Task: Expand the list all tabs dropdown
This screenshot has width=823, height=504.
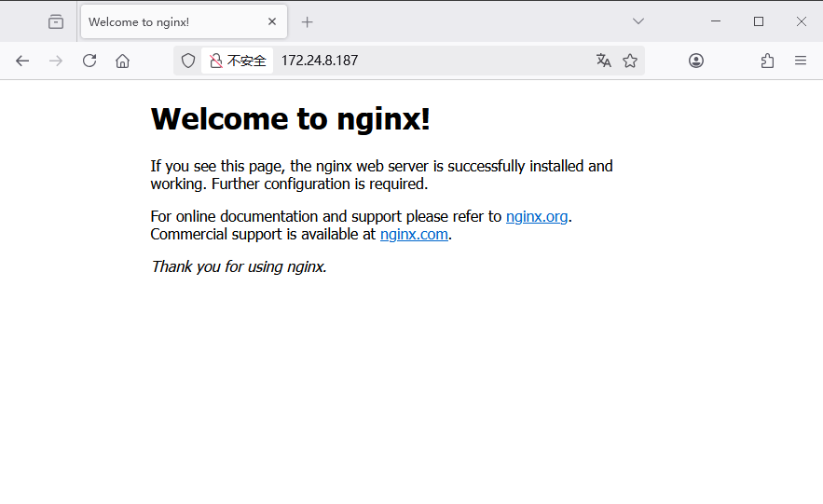Action: [638, 21]
